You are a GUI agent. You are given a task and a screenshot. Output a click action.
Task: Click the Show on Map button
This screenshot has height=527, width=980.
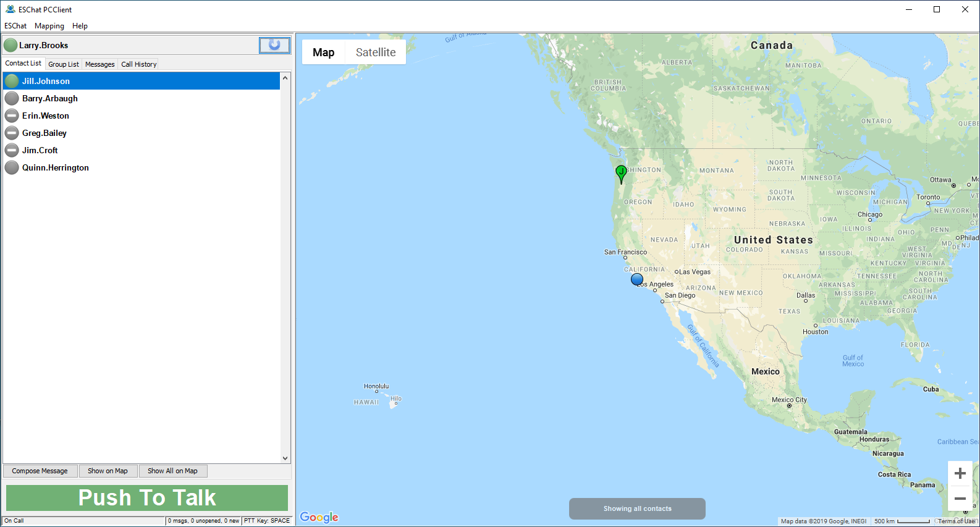tap(108, 471)
